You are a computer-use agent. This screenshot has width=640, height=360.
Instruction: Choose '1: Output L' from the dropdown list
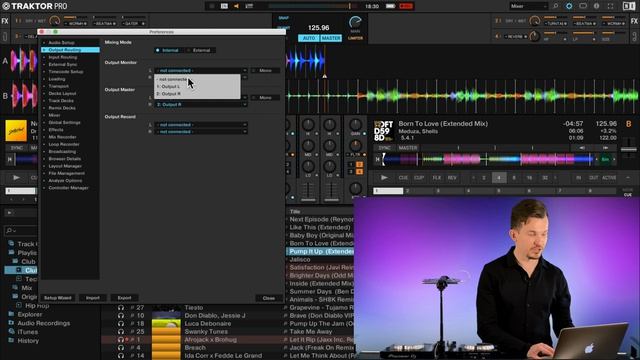[x=198, y=87]
